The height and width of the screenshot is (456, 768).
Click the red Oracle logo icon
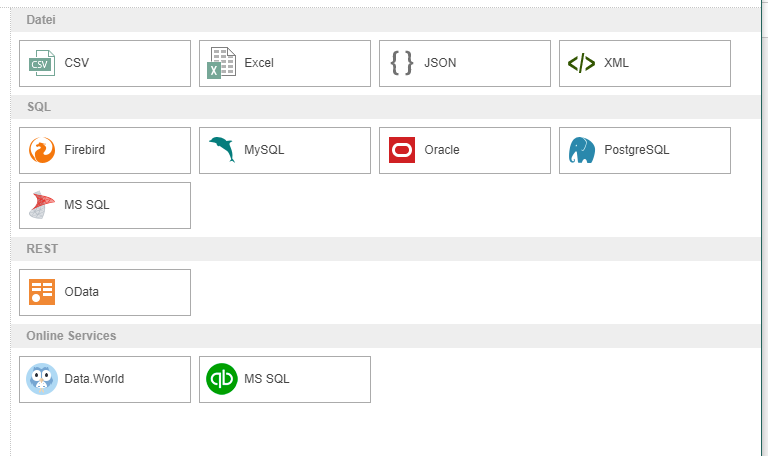(402, 150)
